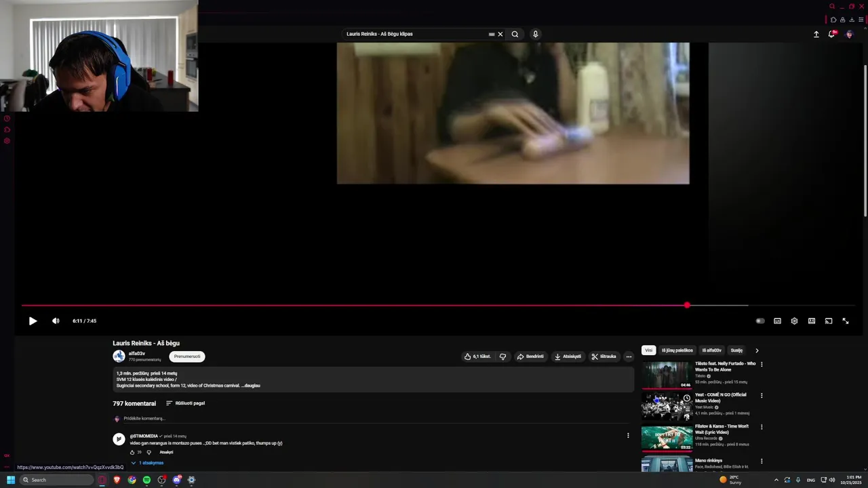Click the Pridėkite komentarą comment field
Viewport: 868px width, 488px height.
[376, 419]
